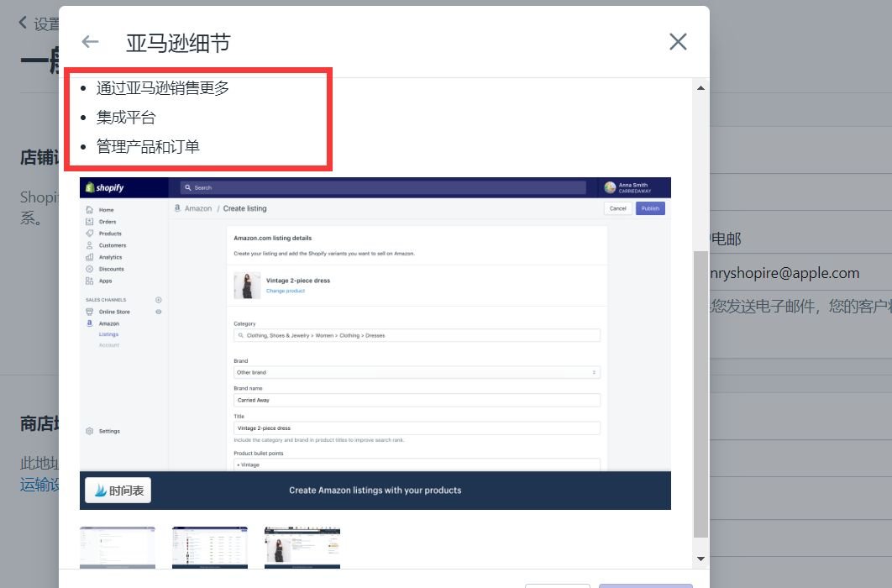Click bullet text 管理产品和订单
Screen dimensions: 892x588
pos(148,147)
